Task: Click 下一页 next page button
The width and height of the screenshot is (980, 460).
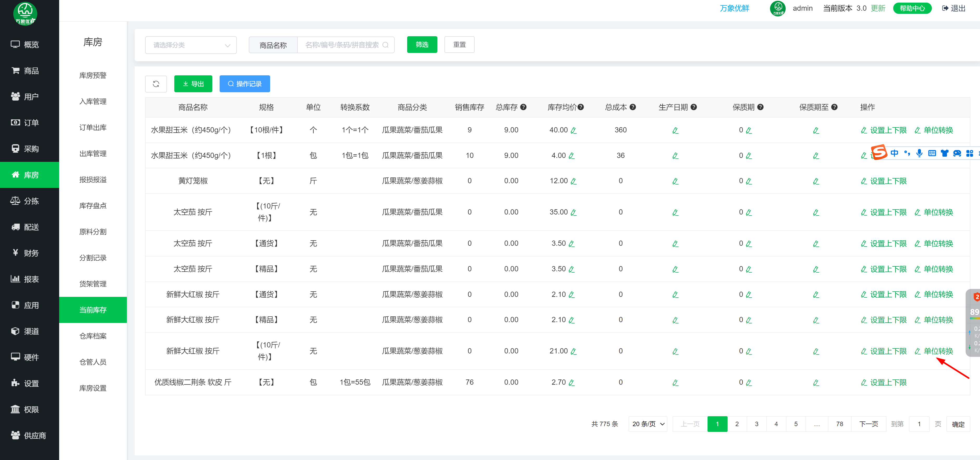Action: pyautogui.click(x=869, y=424)
